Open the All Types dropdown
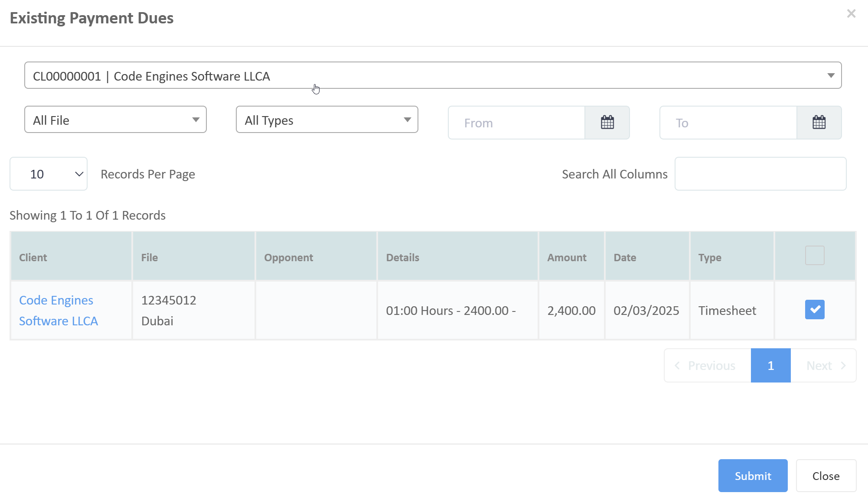Viewport: 868px width, 496px height. click(327, 120)
